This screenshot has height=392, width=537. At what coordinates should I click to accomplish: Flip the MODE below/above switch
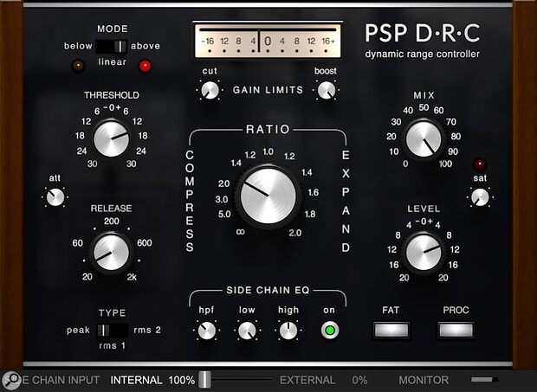(112, 47)
